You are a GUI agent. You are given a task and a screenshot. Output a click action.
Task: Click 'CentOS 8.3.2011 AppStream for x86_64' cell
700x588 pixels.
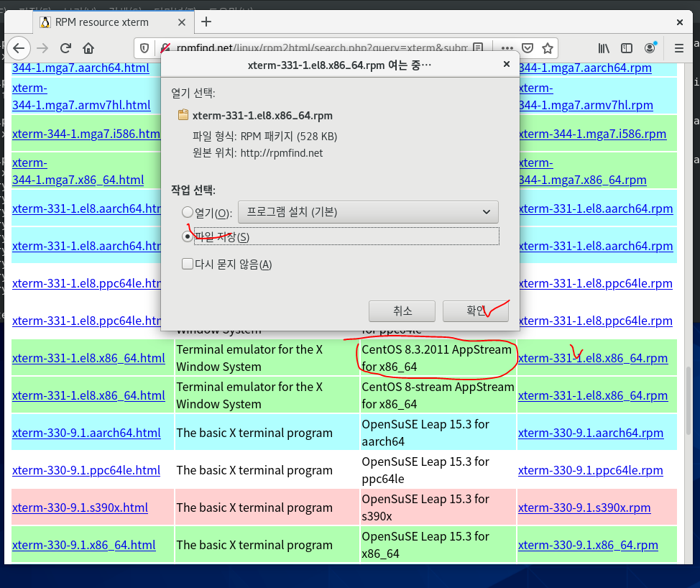click(x=437, y=358)
